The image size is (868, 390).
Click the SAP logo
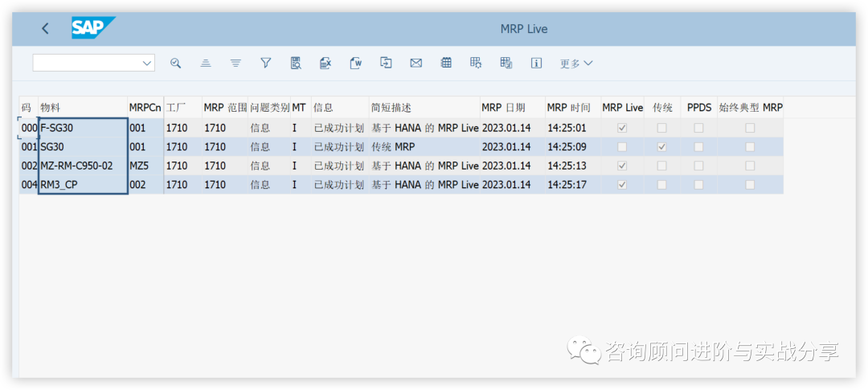(x=93, y=28)
